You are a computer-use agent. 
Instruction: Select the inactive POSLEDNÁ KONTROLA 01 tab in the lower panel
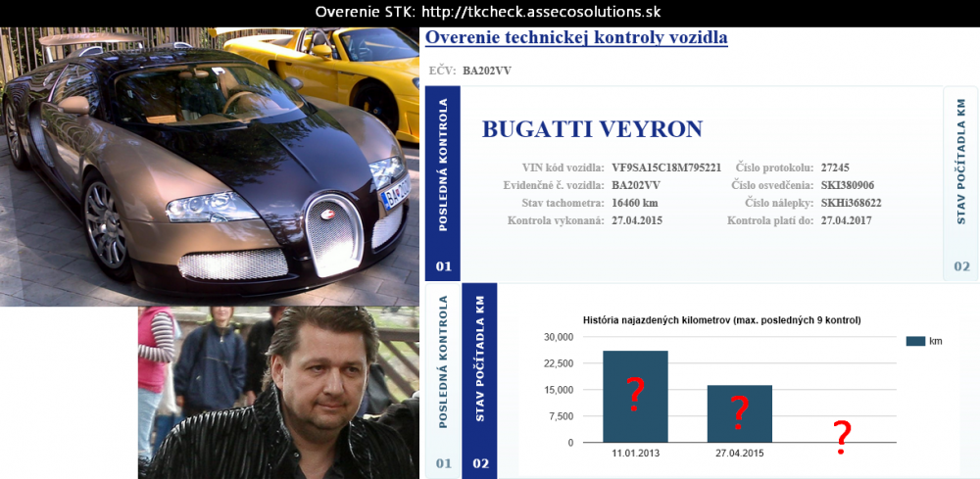pyautogui.click(x=443, y=380)
